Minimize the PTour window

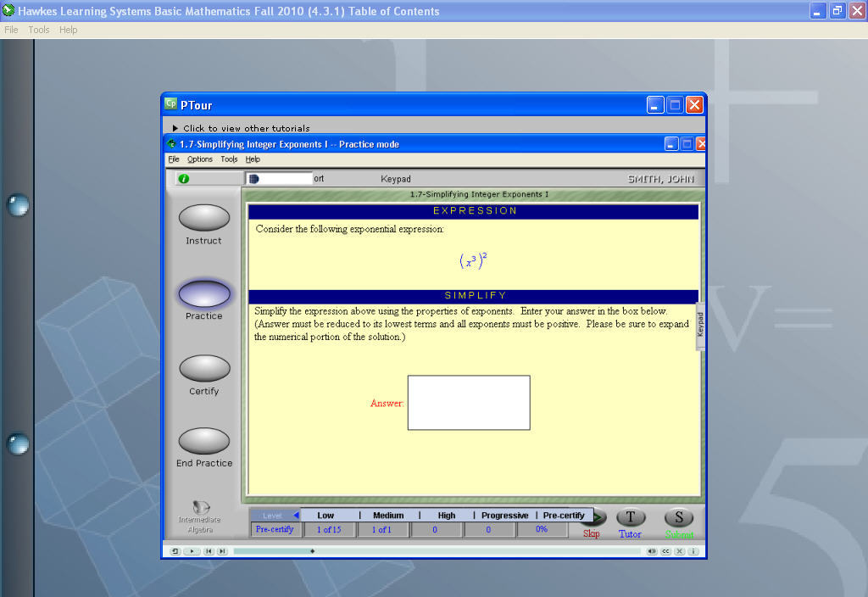point(655,104)
